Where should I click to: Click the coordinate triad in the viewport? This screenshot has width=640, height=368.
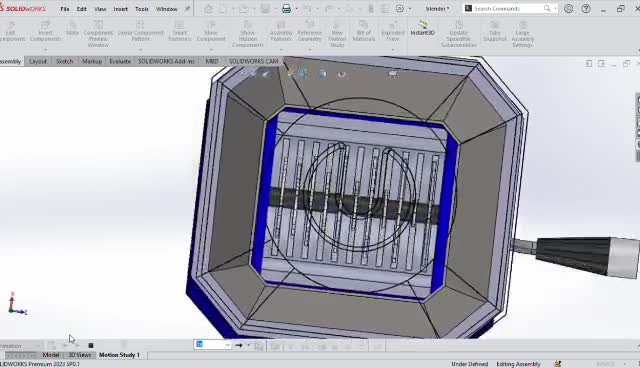tap(17, 304)
